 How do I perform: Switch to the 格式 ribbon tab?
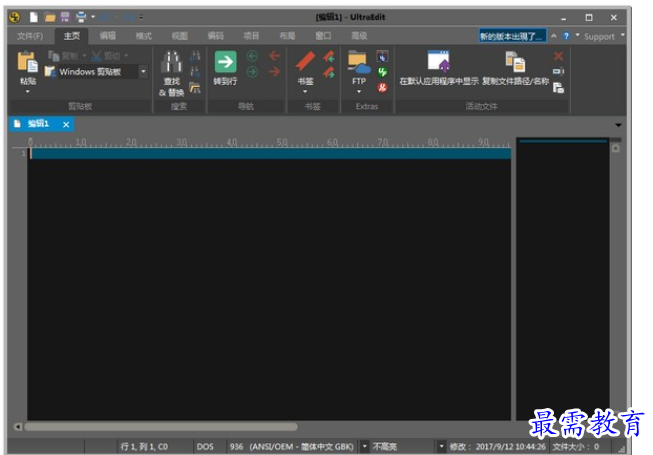(x=143, y=36)
